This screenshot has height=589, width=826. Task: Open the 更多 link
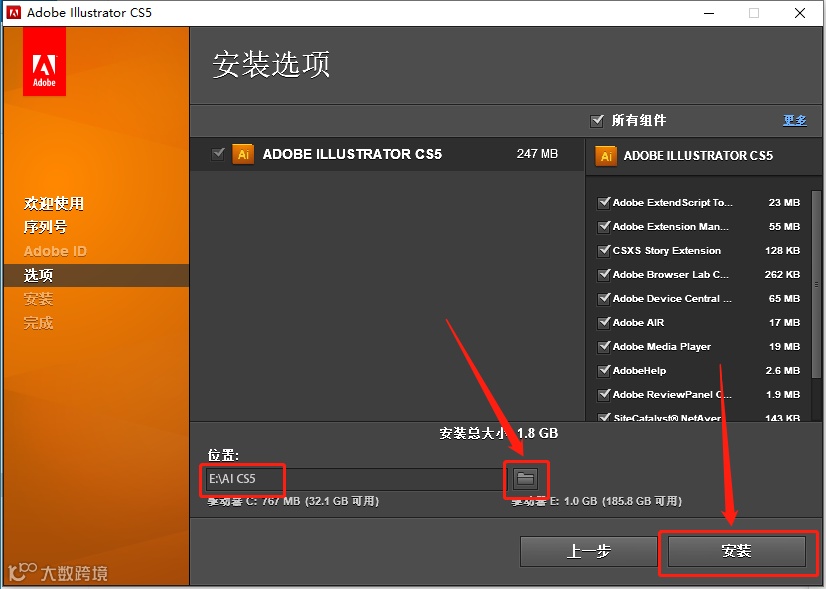click(794, 121)
